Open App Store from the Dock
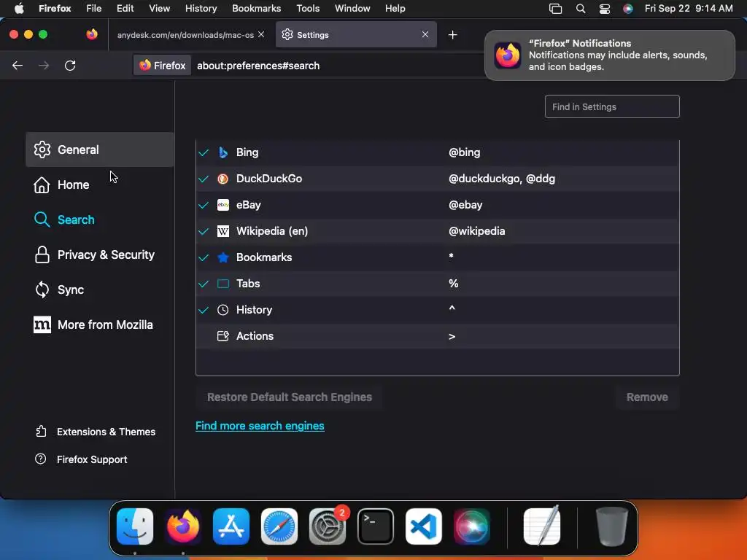This screenshot has width=747, height=560. point(231,526)
